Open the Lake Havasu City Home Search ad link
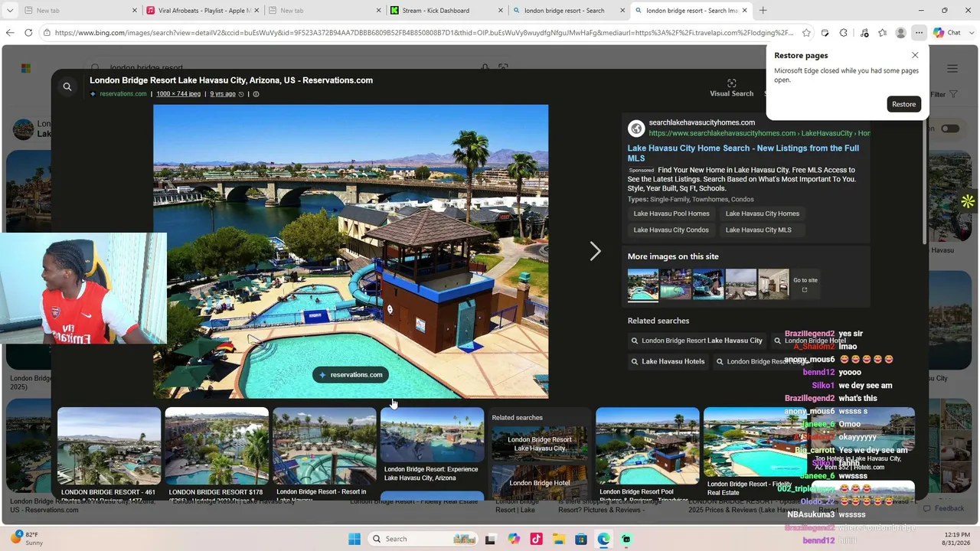 pos(743,153)
